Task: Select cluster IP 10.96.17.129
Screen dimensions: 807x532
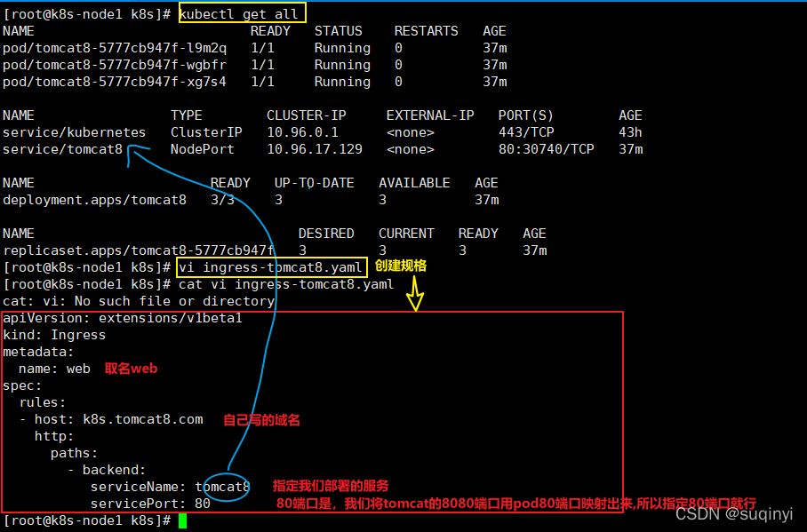Action: pyautogui.click(x=315, y=149)
